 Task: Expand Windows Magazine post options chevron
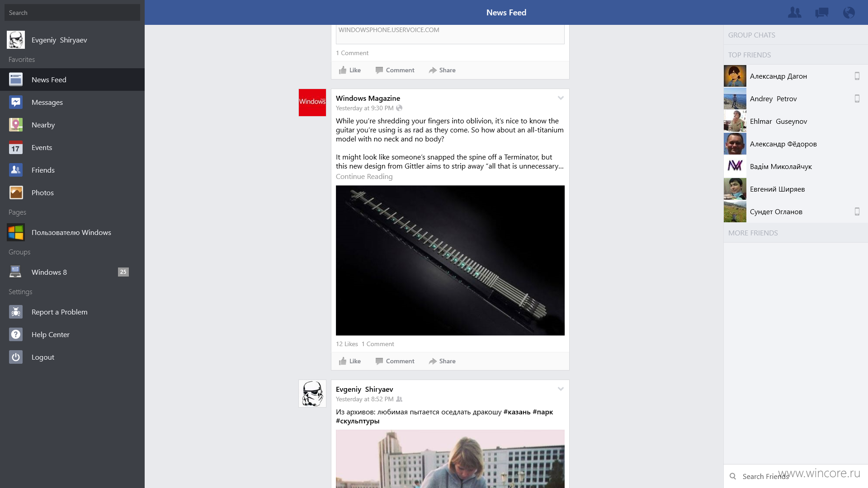point(561,98)
